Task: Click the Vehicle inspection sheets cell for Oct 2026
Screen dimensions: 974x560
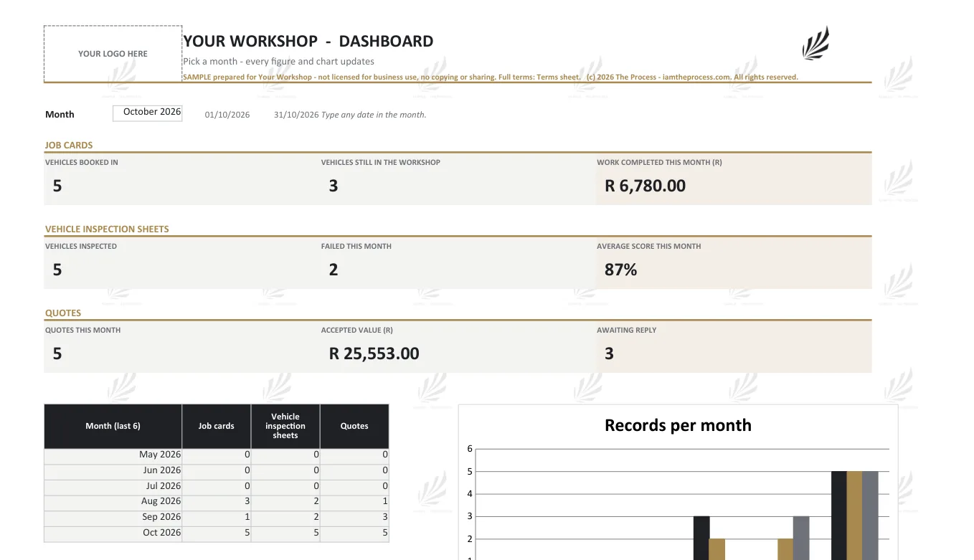Action: point(285,533)
